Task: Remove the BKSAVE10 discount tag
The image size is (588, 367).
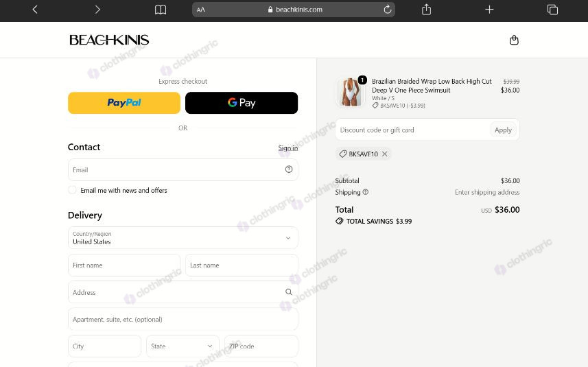Action: click(x=385, y=154)
